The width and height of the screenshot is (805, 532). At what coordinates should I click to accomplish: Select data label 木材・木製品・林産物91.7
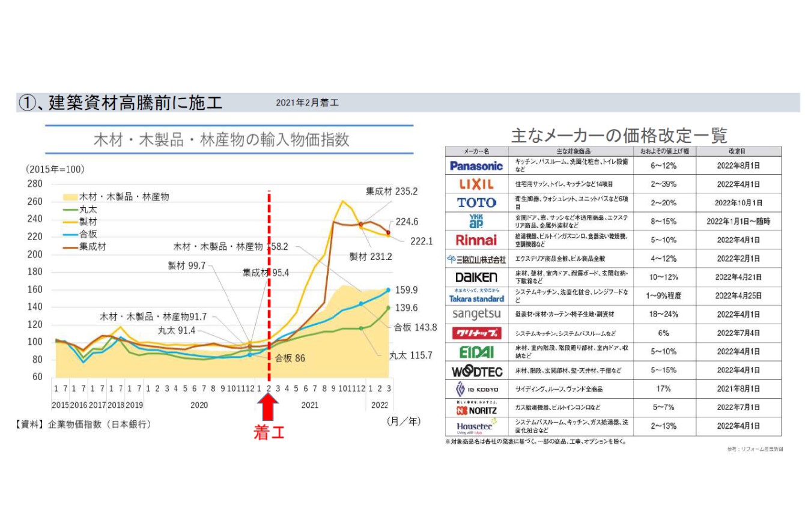point(153,316)
